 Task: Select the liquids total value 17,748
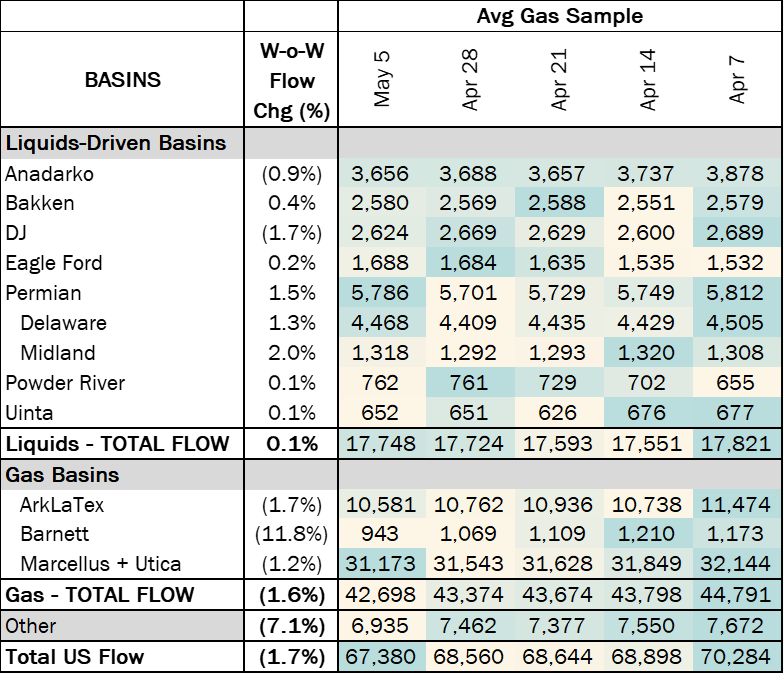[381, 444]
